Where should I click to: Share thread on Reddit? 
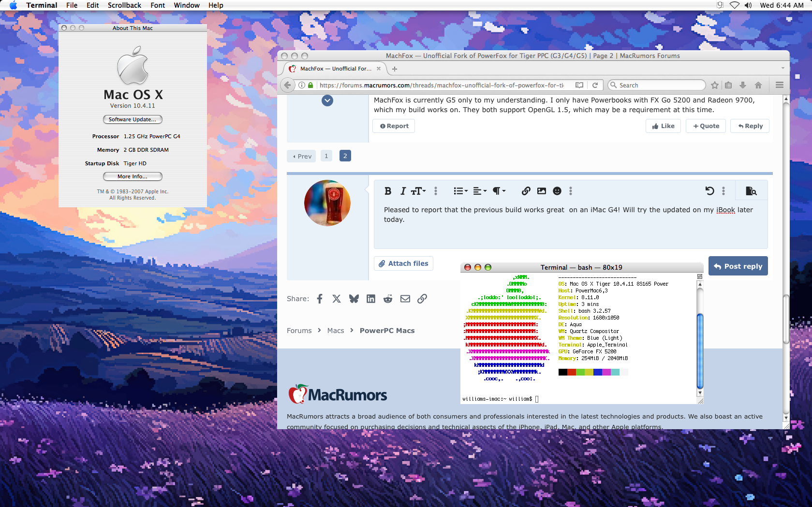[388, 299]
